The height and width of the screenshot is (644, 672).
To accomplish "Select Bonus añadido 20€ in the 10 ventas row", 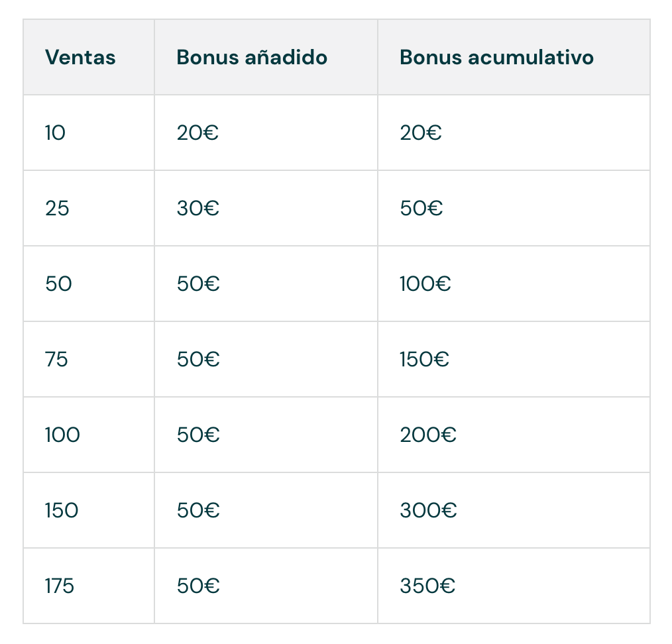I will [198, 133].
